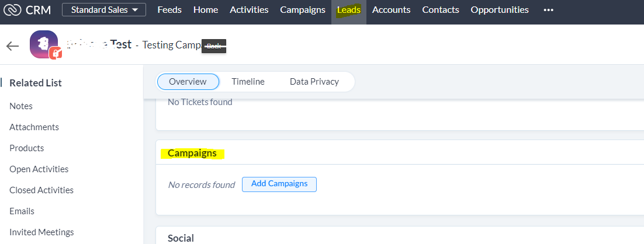Open the Campaigns module in top bar
644x244 pixels.
coord(303,10)
